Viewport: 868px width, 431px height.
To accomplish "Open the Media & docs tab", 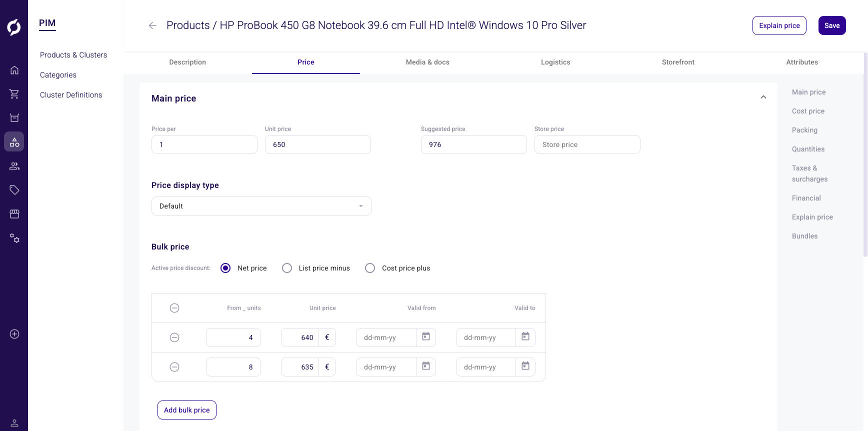I will click(427, 62).
